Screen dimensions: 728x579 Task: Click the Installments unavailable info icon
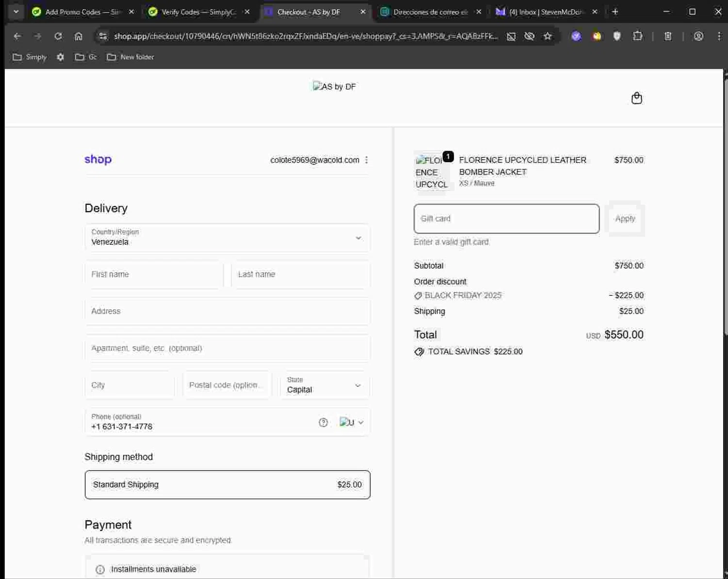click(x=100, y=569)
